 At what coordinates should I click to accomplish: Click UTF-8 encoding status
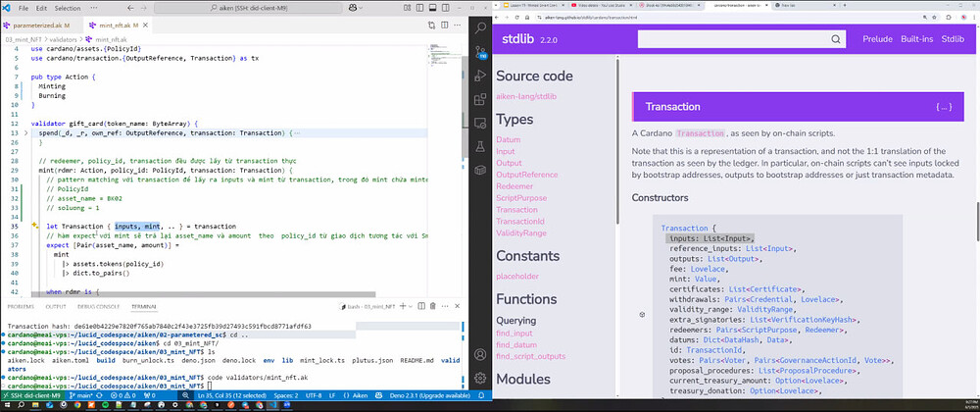coord(315,395)
